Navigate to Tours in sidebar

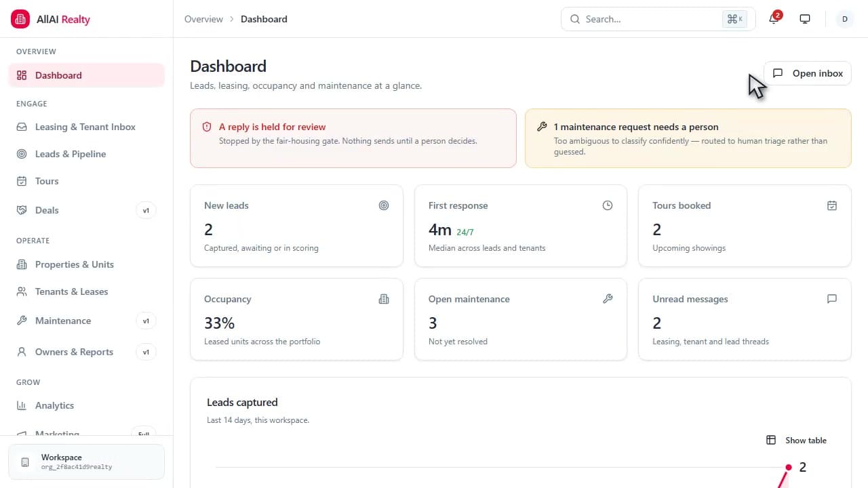pyautogui.click(x=86, y=181)
